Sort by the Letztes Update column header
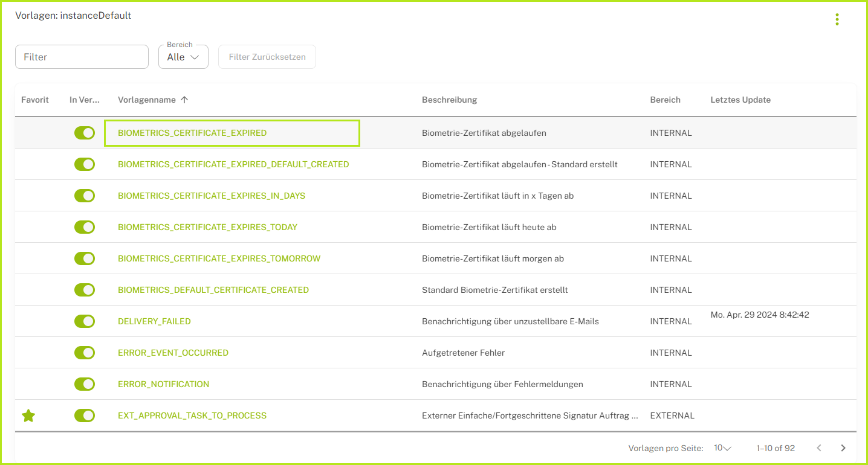868x465 pixels. pyautogui.click(x=740, y=100)
